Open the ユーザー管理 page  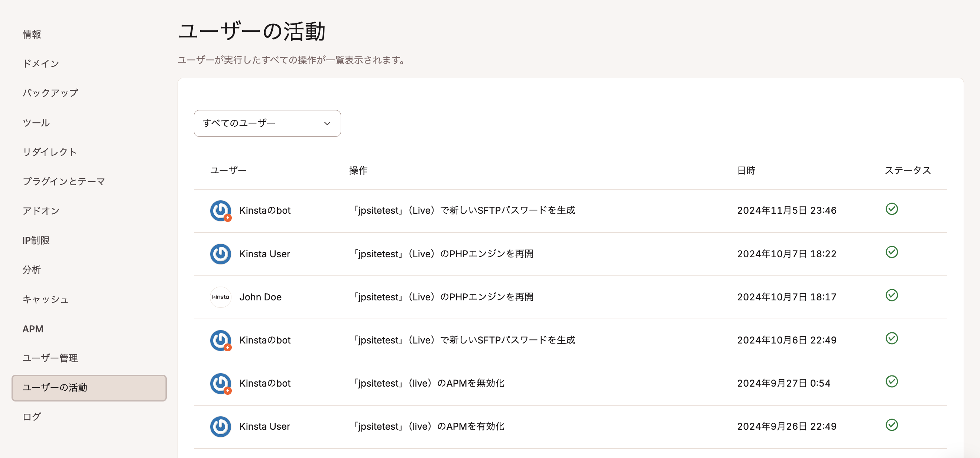tap(50, 358)
